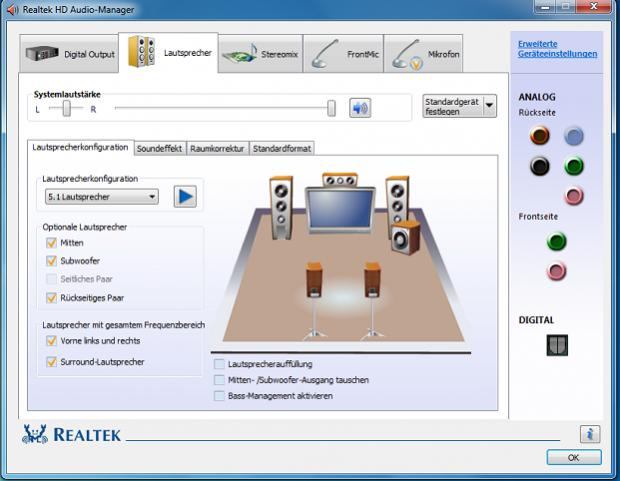Screen dimensions: 620x481
Task: Click the TV screen in room diagram
Action: [x=340, y=210]
